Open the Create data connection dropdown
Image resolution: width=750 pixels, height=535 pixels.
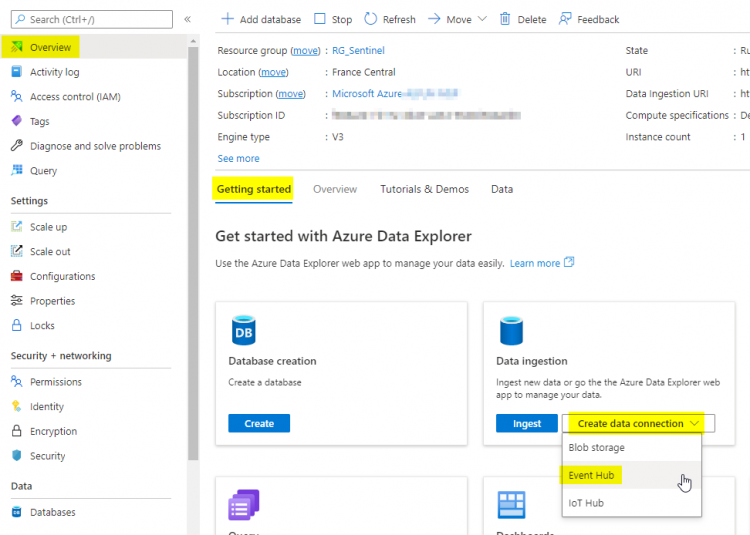pyautogui.click(x=638, y=423)
